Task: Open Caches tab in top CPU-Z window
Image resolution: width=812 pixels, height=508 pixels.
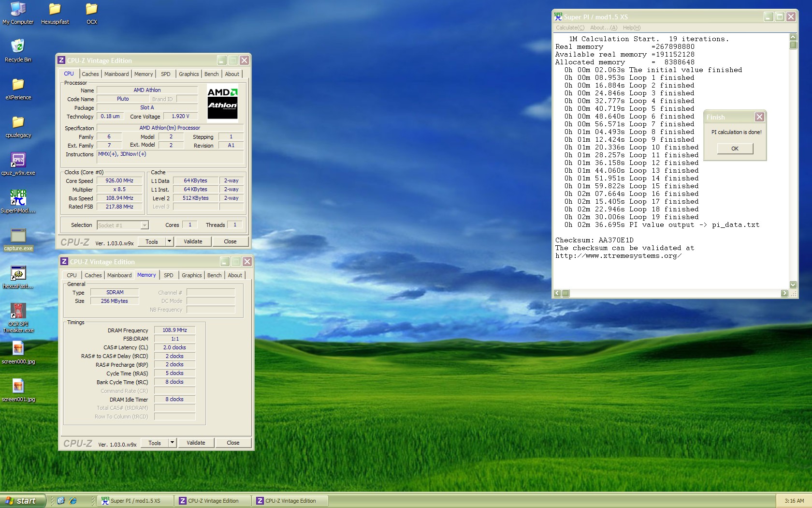Action: point(90,74)
